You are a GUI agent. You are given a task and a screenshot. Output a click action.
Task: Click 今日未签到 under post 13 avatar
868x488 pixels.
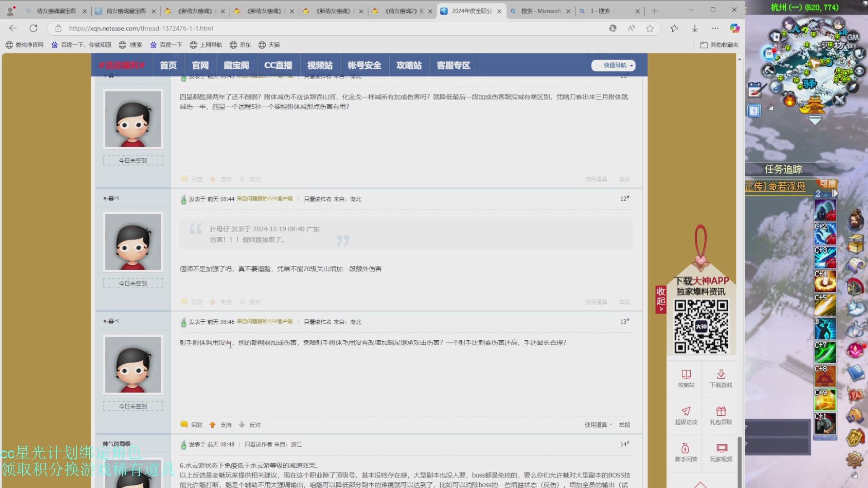coord(133,406)
